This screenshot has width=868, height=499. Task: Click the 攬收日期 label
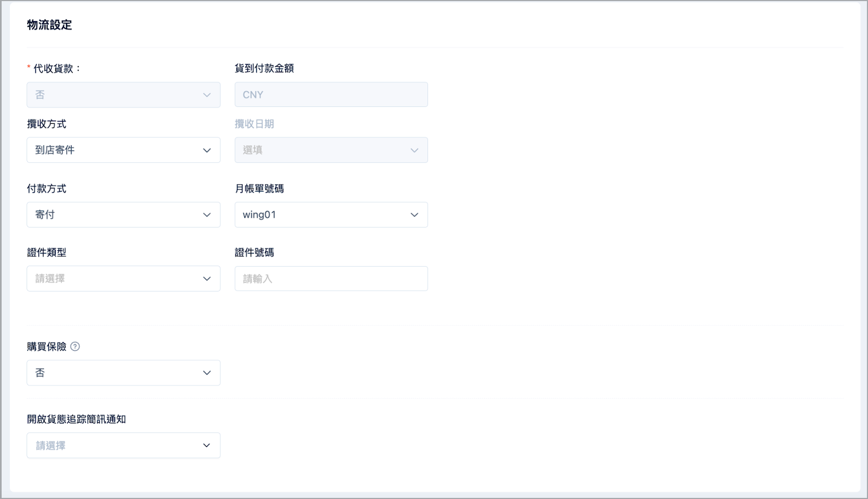(x=254, y=124)
